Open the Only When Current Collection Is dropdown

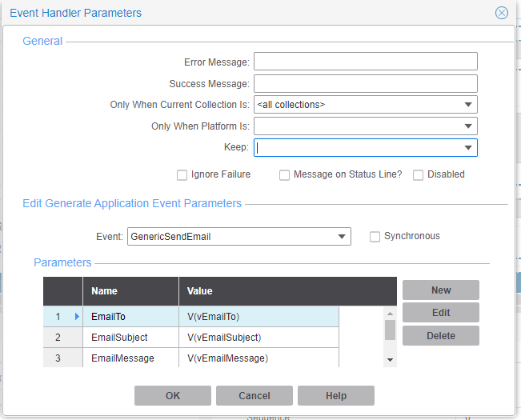coord(366,105)
